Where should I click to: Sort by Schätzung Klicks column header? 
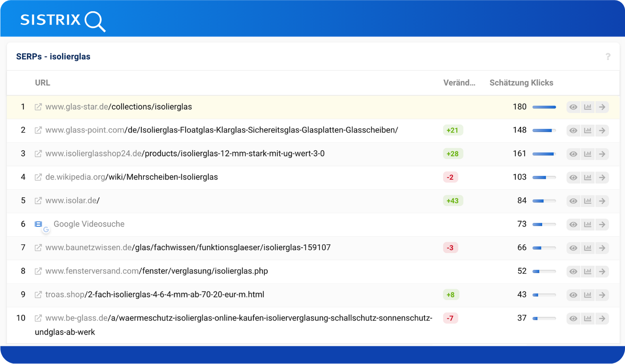[521, 83]
